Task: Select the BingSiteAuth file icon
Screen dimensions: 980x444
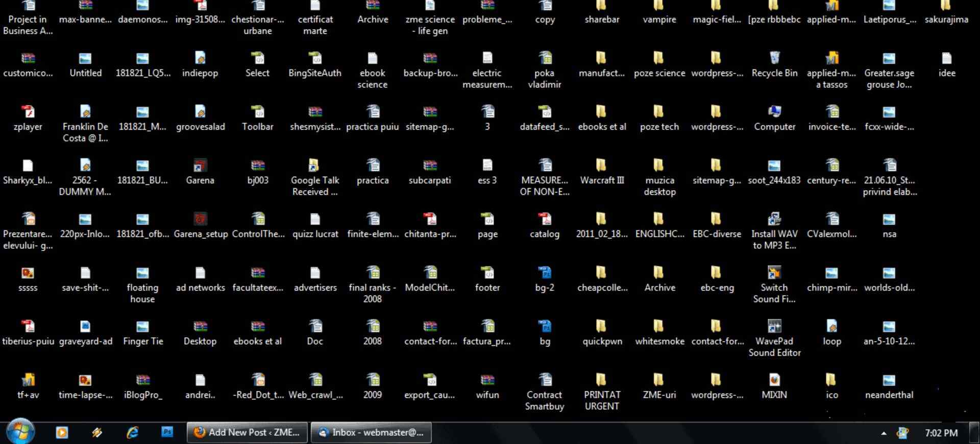Action: [x=315, y=64]
